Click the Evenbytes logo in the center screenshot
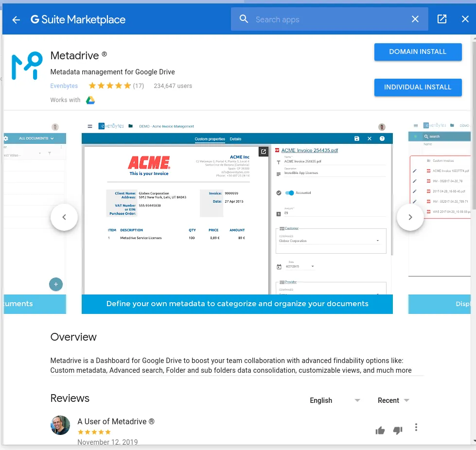The width and height of the screenshot is (476, 450). (x=111, y=126)
